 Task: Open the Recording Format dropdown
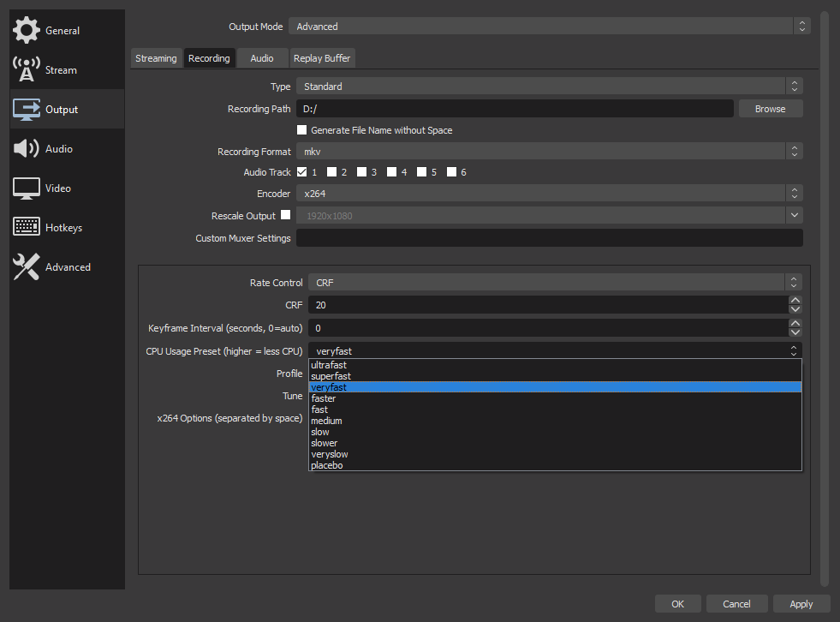pyautogui.click(x=549, y=152)
